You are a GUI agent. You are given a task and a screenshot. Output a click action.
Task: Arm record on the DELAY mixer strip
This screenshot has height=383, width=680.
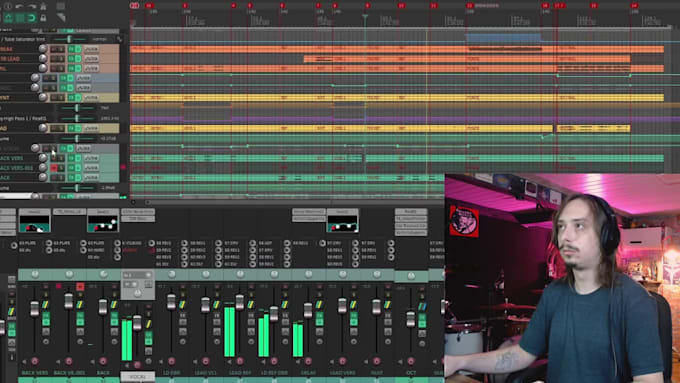[x=308, y=361]
